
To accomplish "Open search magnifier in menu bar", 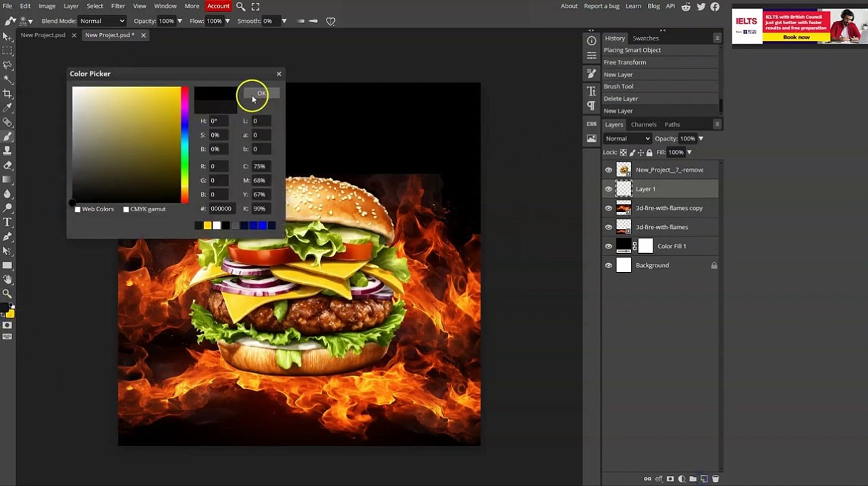I will (x=240, y=6).
